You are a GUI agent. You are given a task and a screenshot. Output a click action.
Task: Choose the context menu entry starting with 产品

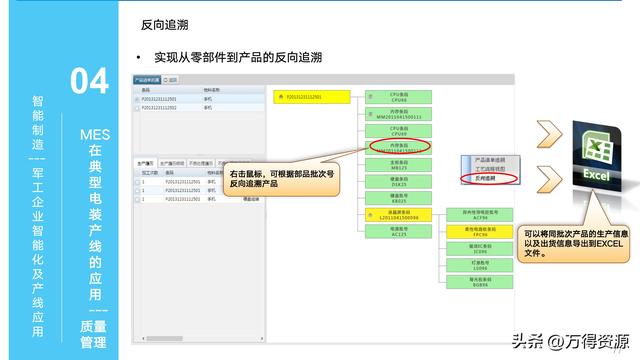pos(490,160)
